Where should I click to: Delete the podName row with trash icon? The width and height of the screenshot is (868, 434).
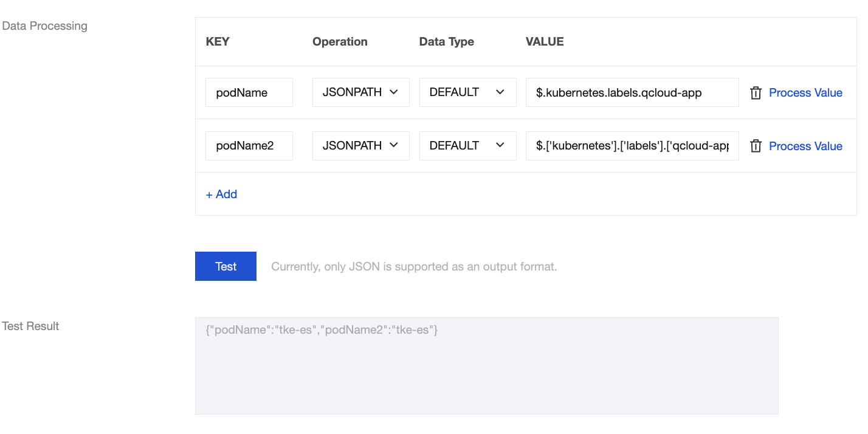pyautogui.click(x=756, y=93)
